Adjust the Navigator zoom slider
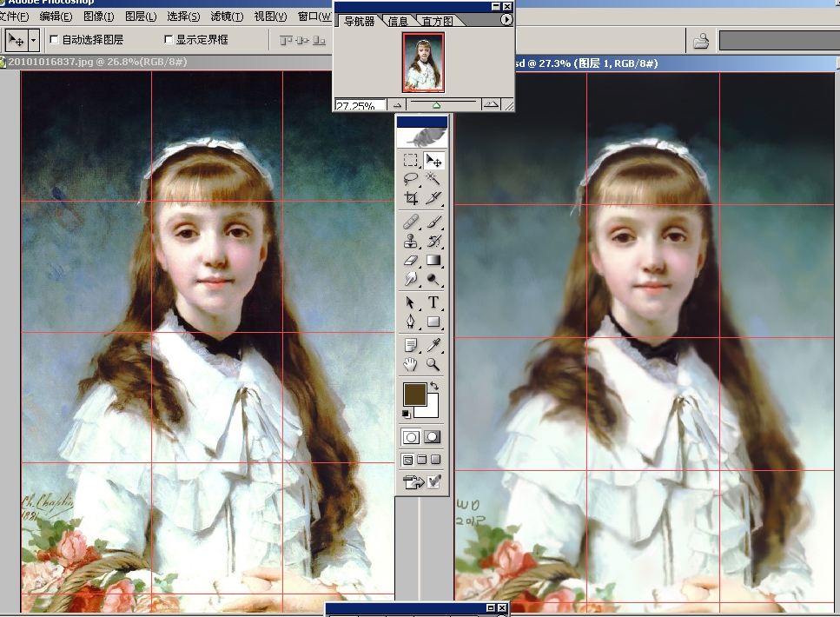Viewport: 840px width, 617px height. [436, 105]
